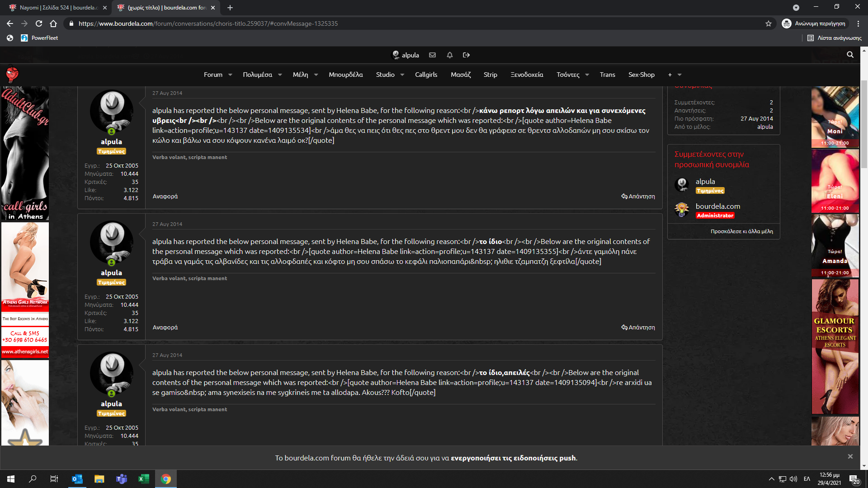Viewport: 868px width, 488px height.
Task: Open File Explorer from taskbar
Action: [99, 479]
